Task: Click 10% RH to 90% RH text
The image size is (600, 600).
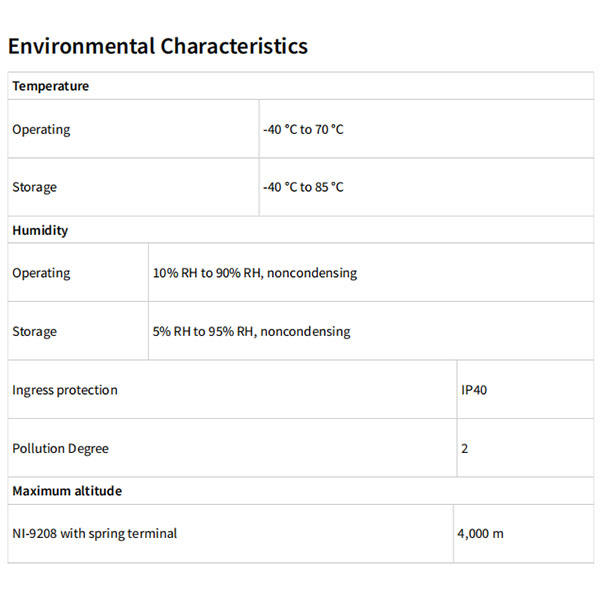Action: tap(207, 273)
